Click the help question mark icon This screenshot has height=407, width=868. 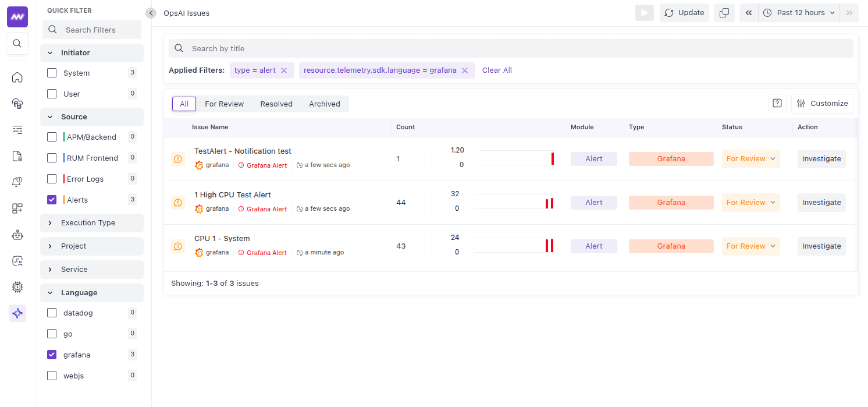(777, 103)
